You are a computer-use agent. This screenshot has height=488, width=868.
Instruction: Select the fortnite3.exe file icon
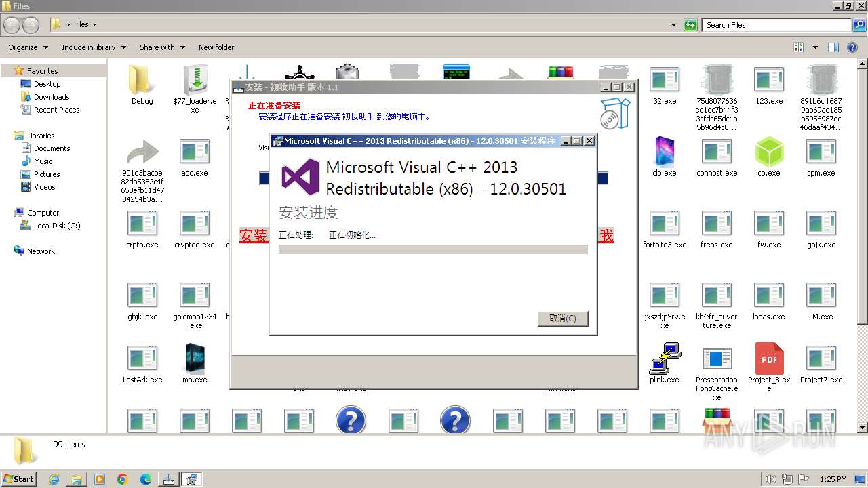[665, 224]
